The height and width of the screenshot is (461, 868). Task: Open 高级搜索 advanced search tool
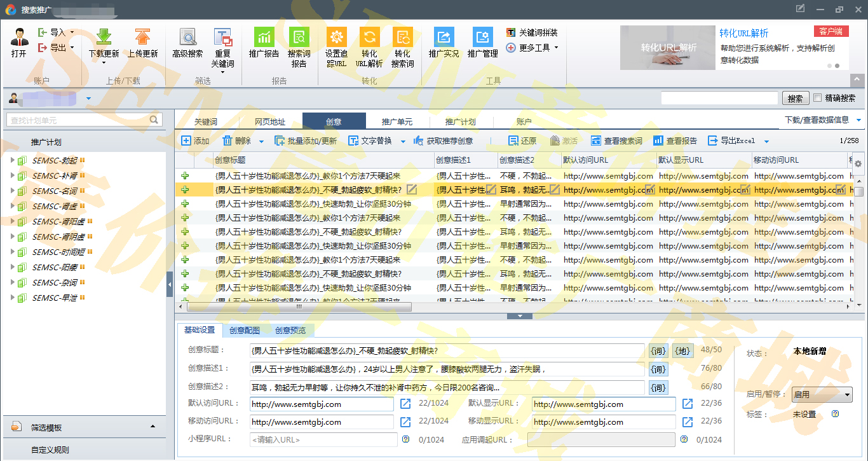click(187, 37)
